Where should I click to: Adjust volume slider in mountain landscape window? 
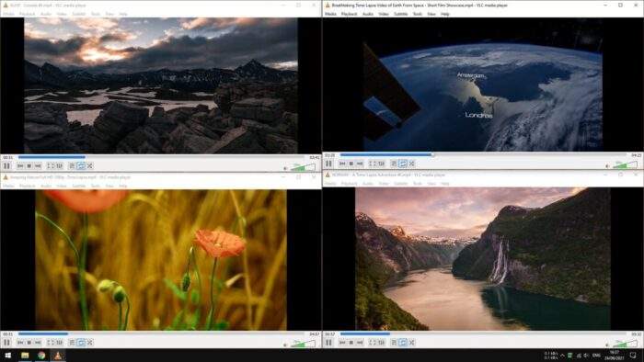[303, 167]
